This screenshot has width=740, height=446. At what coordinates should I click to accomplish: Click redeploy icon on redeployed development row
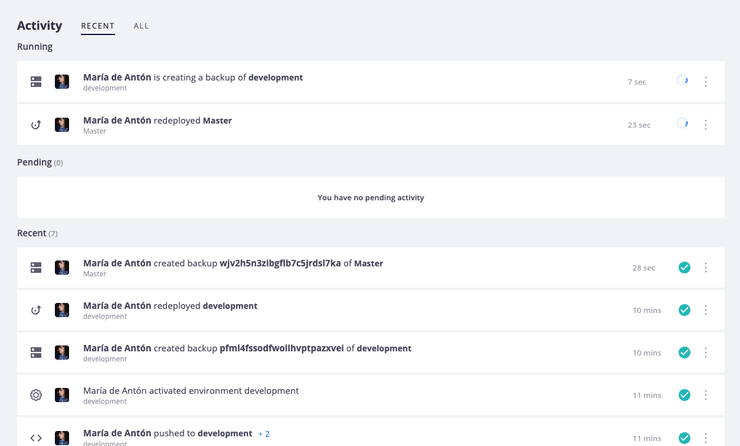click(36, 310)
